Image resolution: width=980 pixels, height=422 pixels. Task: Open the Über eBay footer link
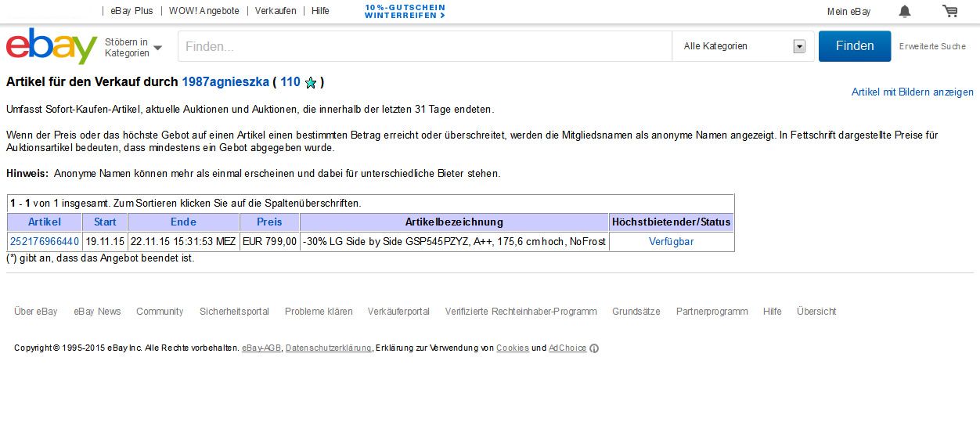[36, 311]
